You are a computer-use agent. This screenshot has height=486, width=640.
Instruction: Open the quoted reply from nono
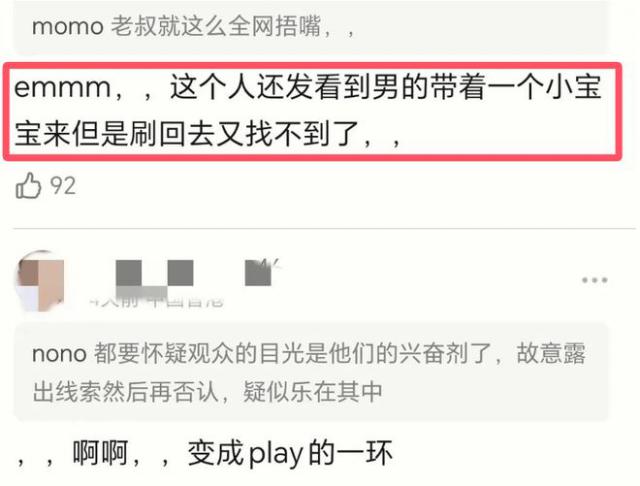pyautogui.click(x=311, y=371)
